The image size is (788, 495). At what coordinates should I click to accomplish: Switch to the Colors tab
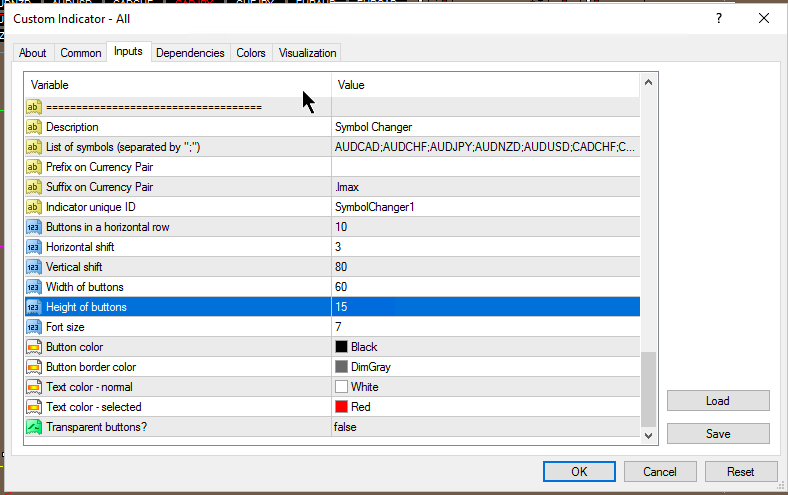click(x=251, y=53)
